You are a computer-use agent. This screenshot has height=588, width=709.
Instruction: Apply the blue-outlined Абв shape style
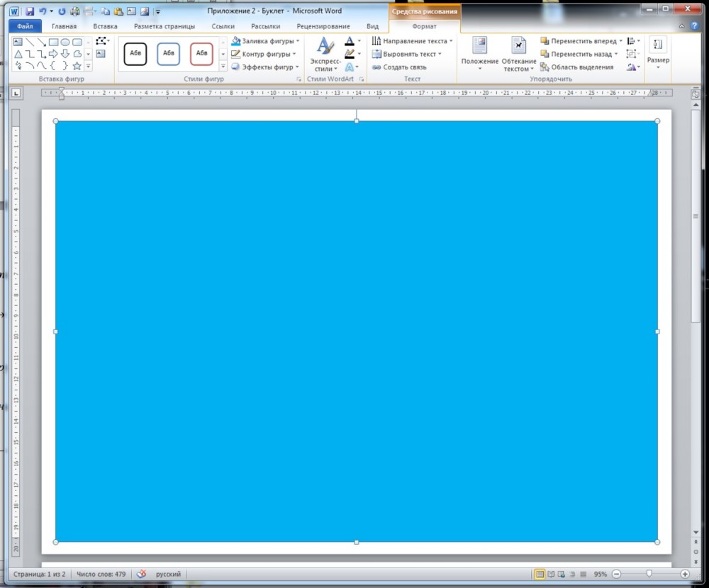point(168,53)
